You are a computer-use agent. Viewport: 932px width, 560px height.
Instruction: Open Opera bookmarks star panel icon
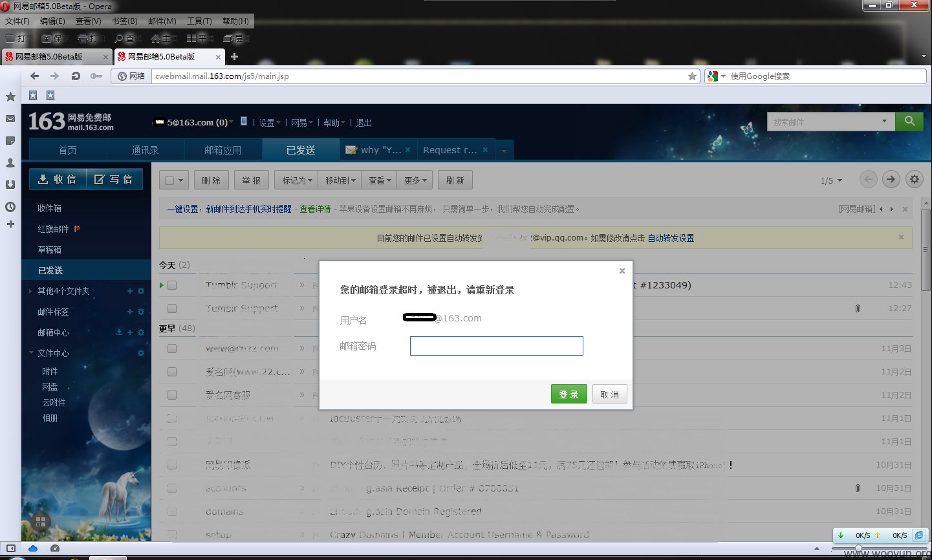click(x=10, y=97)
